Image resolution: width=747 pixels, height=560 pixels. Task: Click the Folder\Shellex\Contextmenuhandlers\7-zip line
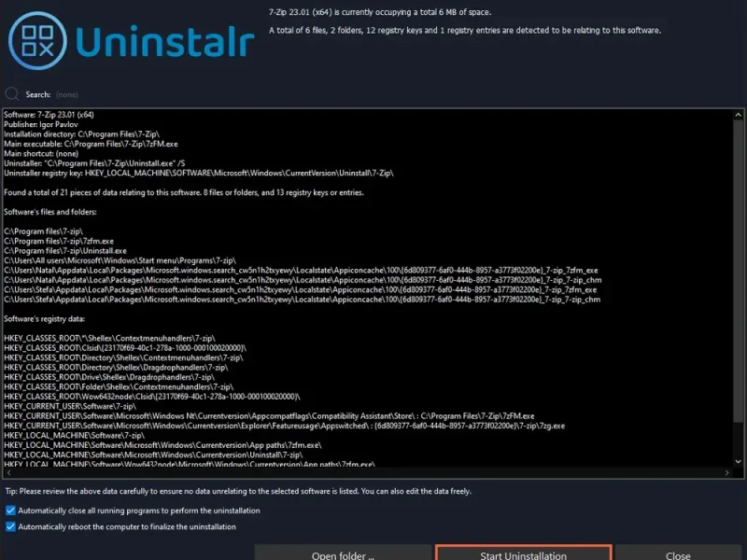pos(119,386)
